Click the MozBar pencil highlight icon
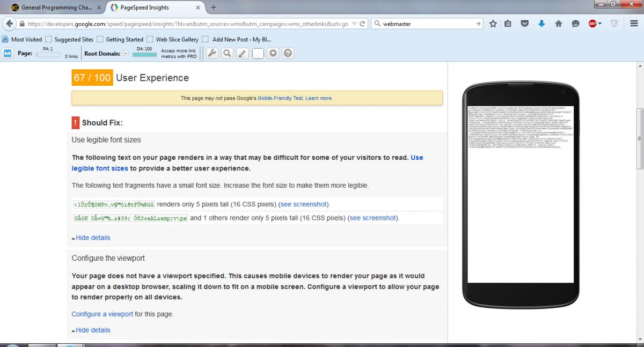 tap(243, 53)
